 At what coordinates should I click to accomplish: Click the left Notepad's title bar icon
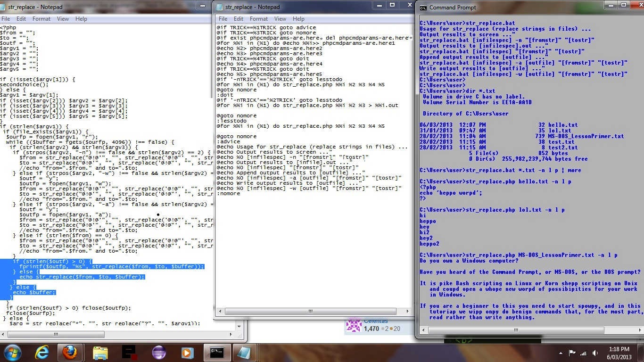3,8
